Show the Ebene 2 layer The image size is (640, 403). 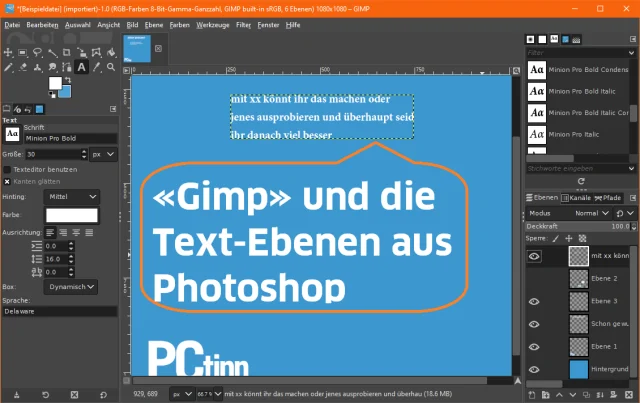[534, 279]
